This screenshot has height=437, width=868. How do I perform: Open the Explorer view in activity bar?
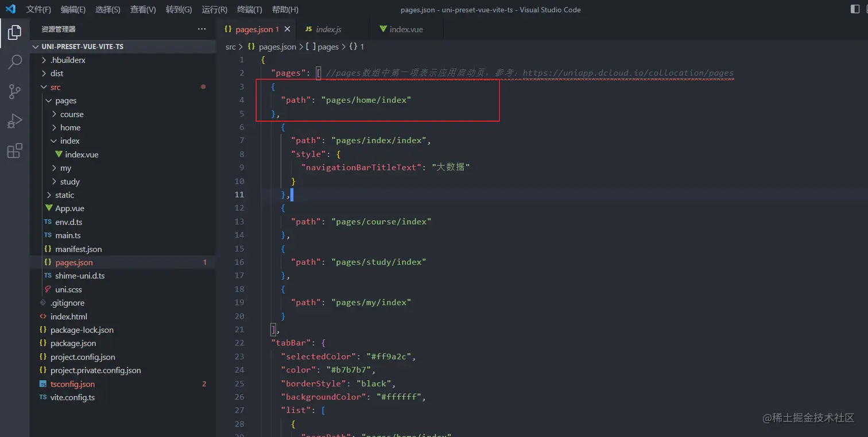(x=15, y=33)
